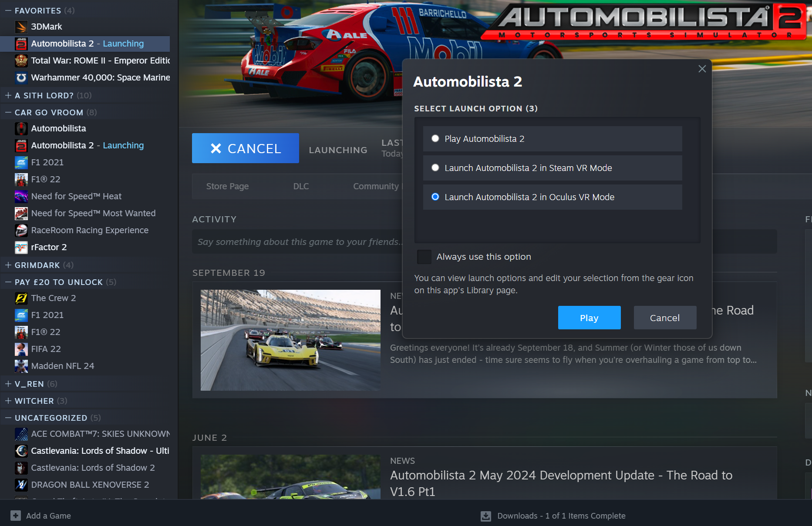The image size is (812, 526).
Task: Click the September 19 news excerpt 'Greetings everyone!'
Action: coord(573,354)
